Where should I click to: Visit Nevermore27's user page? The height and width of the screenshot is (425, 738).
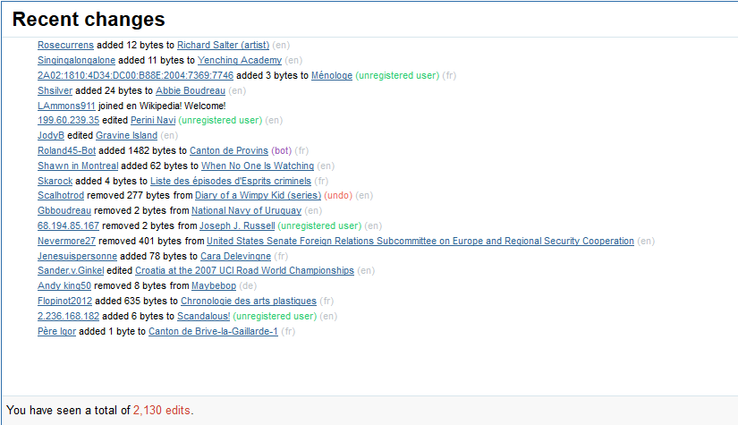click(66, 241)
